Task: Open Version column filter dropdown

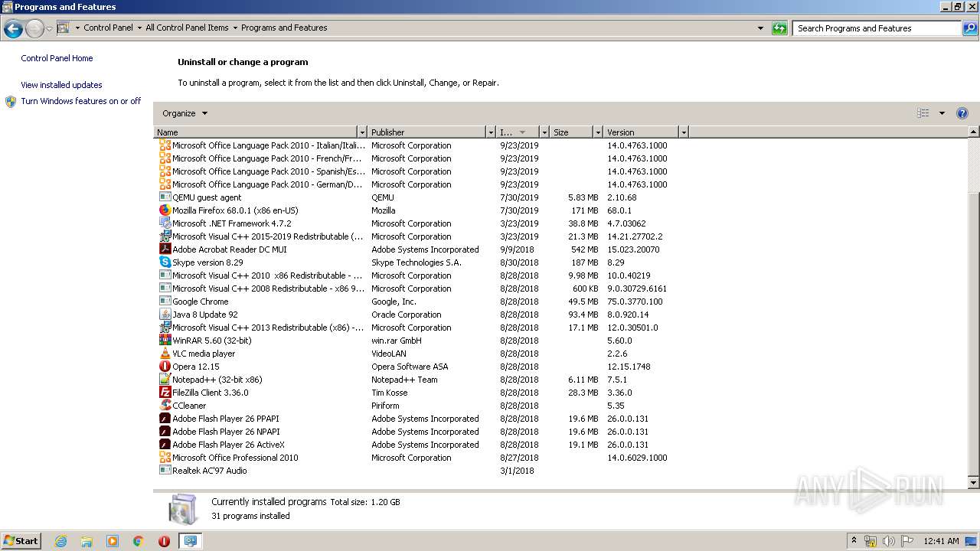Action: coord(684,132)
